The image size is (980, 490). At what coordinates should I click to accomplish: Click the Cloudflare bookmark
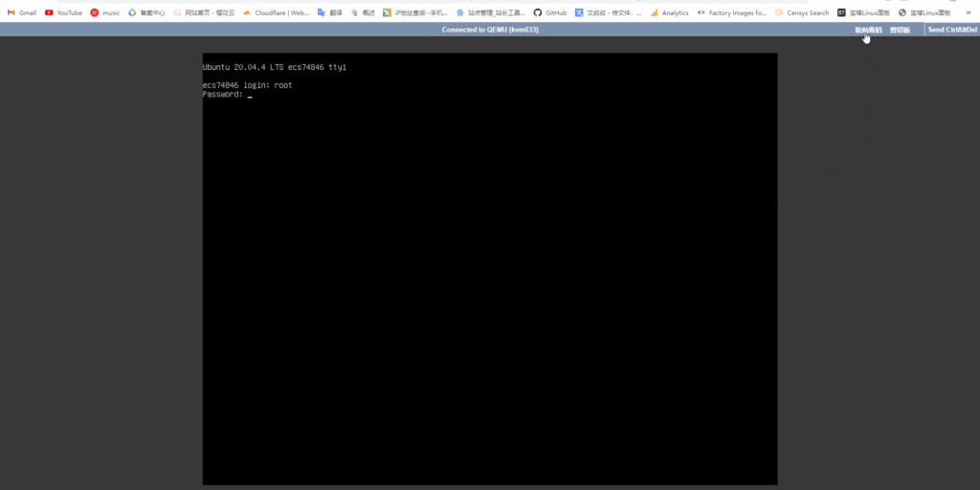pyautogui.click(x=276, y=12)
